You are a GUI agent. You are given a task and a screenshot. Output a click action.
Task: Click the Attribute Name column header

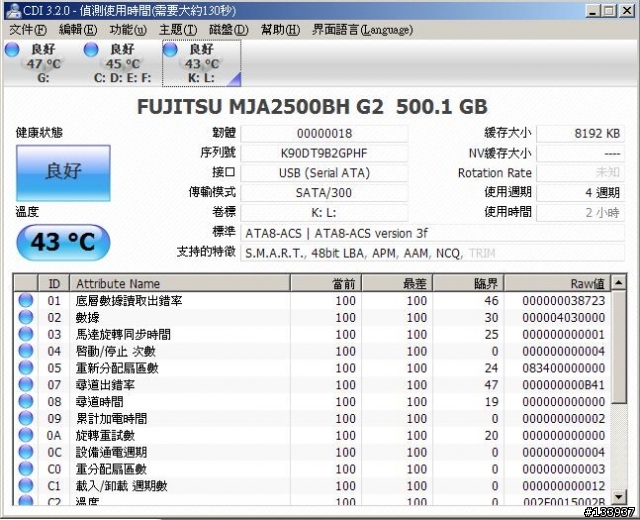pyautogui.click(x=180, y=283)
